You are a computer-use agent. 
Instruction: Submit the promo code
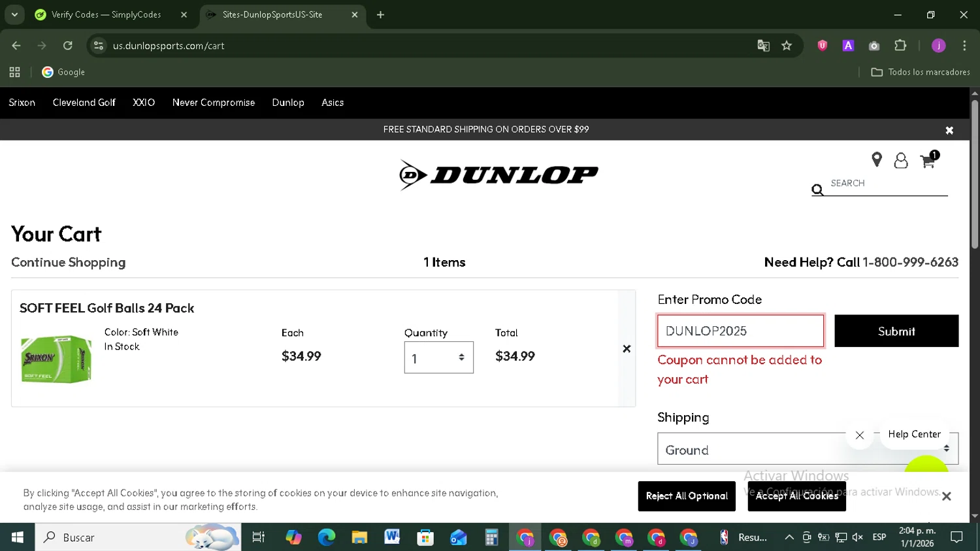coord(896,331)
